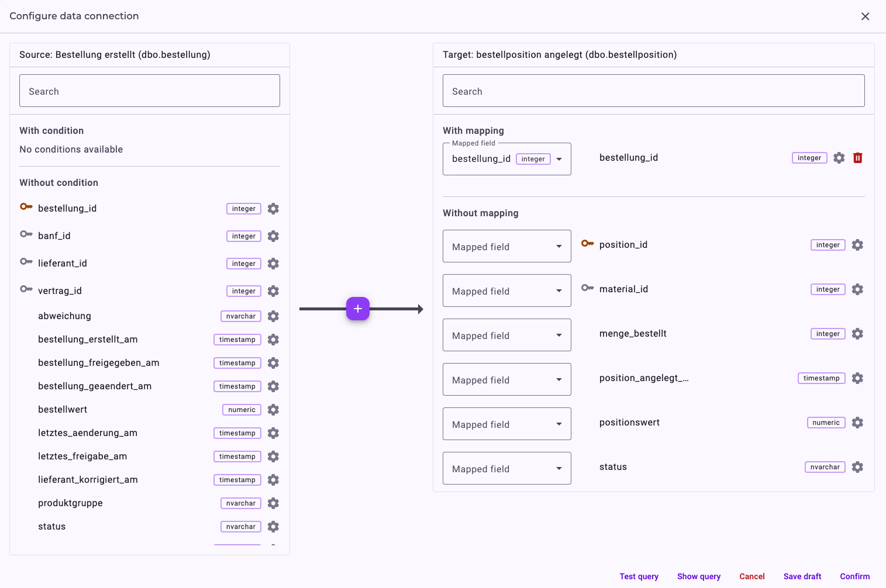
Task: Delete the bestellung_id mapping with trash icon
Action: click(857, 158)
